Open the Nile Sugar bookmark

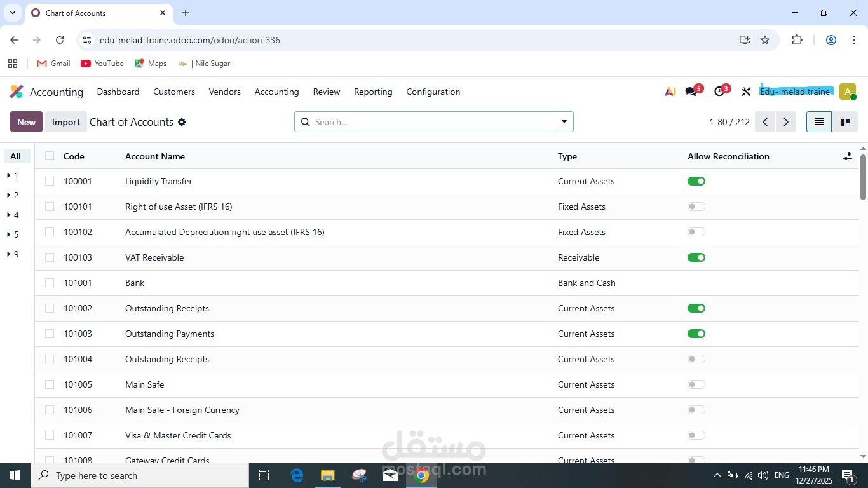coord(204,64)
